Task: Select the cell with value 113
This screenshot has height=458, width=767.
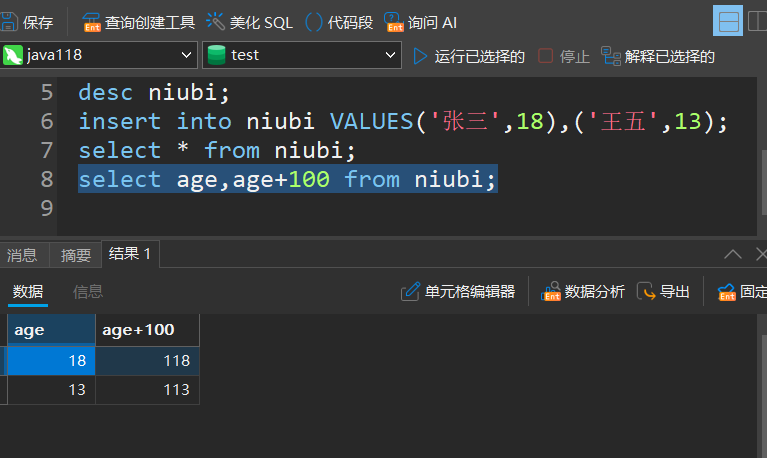Action: (147, 390)
